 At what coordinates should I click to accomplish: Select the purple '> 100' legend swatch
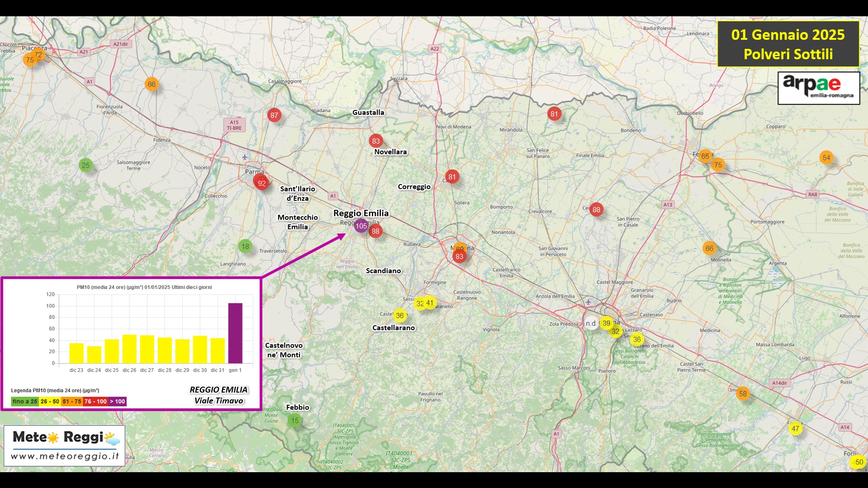pyautogui.click(x=117, y=401)
